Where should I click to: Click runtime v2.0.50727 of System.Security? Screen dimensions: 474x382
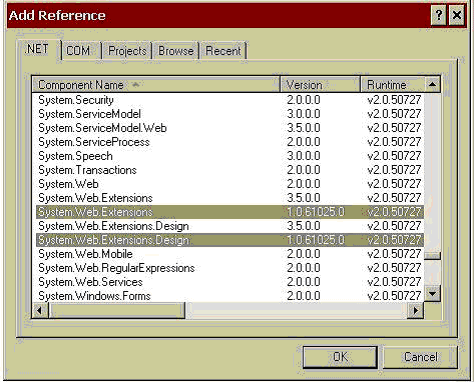pos(394,100)
